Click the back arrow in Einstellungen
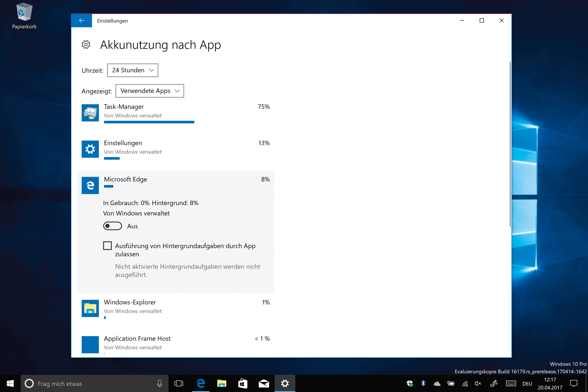This screenshot has height=392, width=588. (x=82, y=20)
